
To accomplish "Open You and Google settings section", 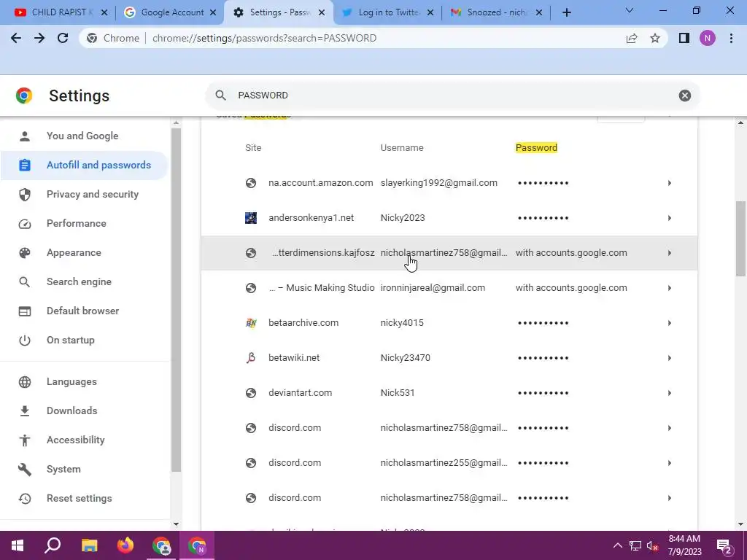I will point(84,136).
